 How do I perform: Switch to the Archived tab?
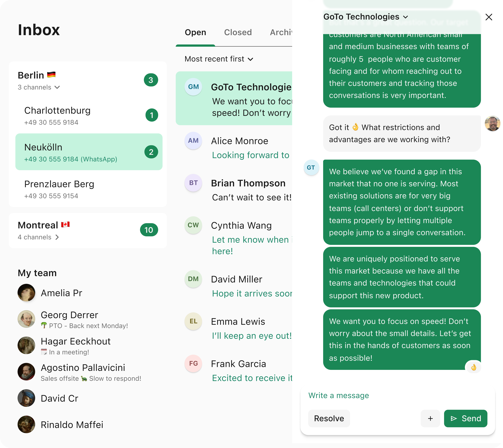pos(281,32)
